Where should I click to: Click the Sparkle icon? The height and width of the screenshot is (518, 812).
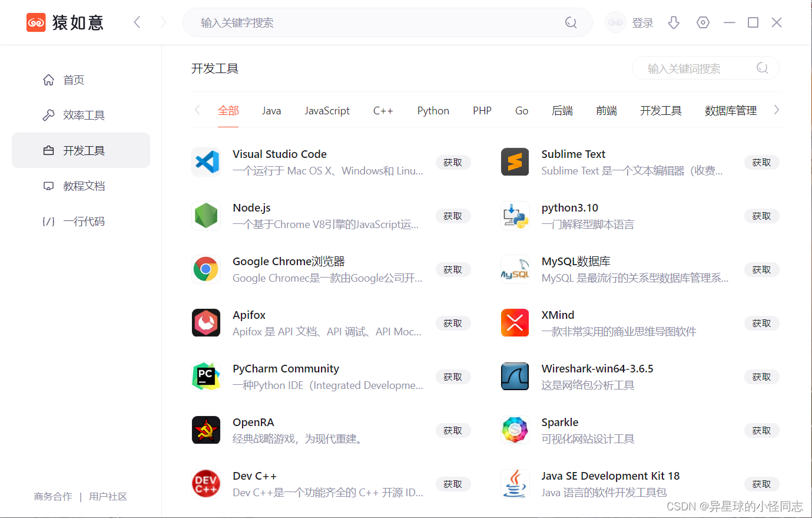515,430
